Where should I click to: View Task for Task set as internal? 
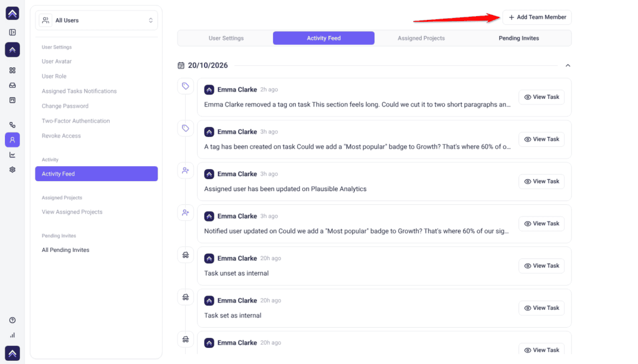541,309
